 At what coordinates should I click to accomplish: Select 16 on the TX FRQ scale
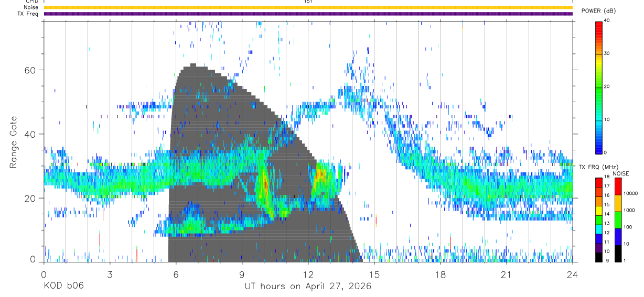tap(606, 195)
